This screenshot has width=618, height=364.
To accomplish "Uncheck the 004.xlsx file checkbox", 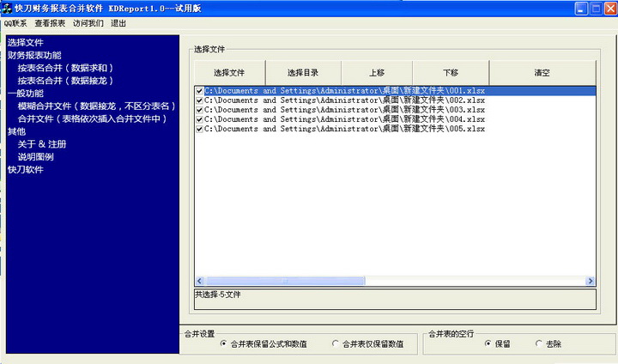I will pos(199,119).
